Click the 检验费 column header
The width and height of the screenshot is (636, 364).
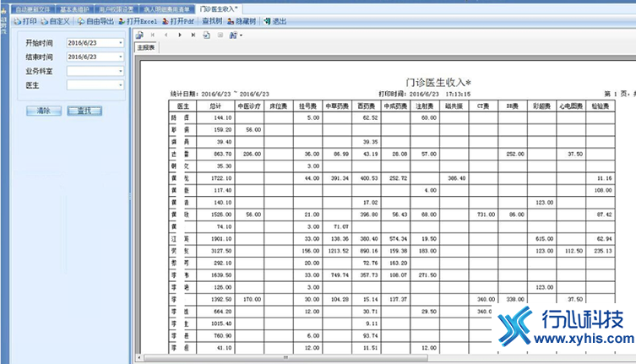(601, 106)
